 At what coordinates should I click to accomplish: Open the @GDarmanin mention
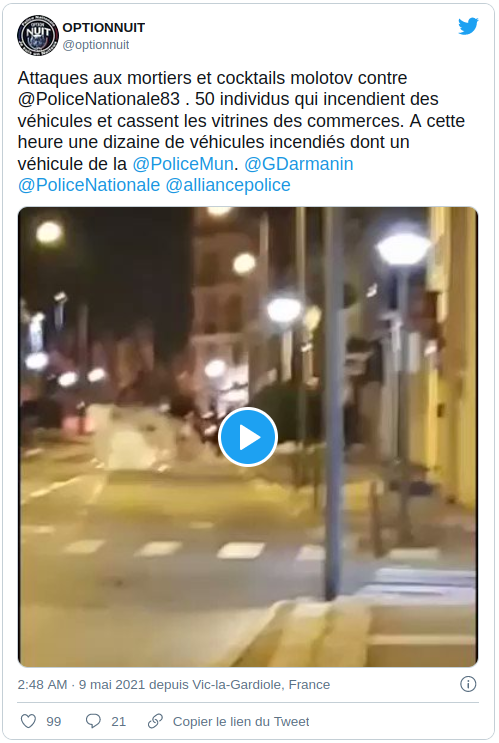tap(299, 164)
